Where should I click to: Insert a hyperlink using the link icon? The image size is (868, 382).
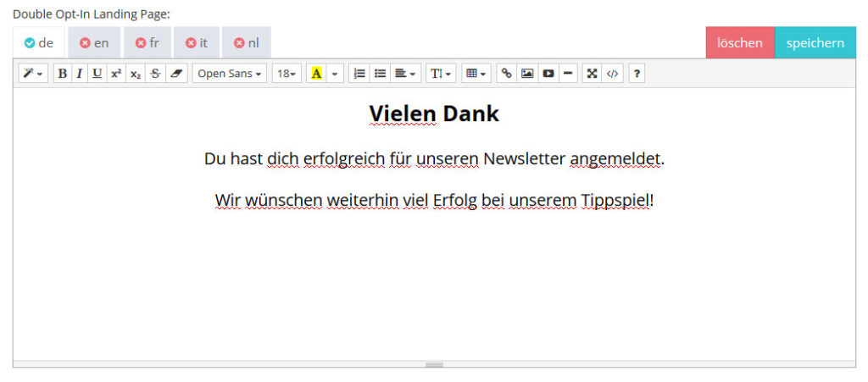point(506,74)
